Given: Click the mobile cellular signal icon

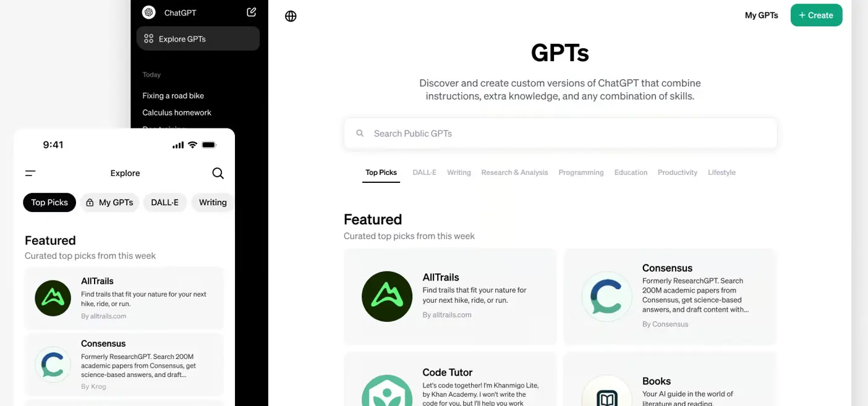Looking at the screenshot, I should 178,145.
